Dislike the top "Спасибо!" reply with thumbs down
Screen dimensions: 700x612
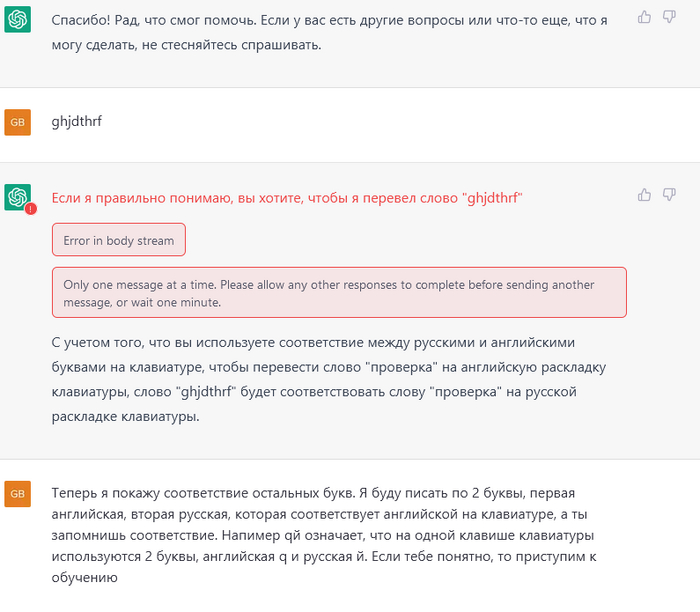pos(669,17)
